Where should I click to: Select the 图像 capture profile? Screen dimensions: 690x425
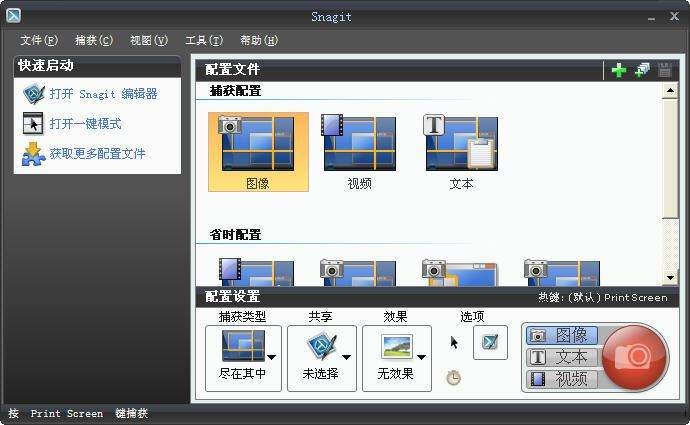pos(258,152)
